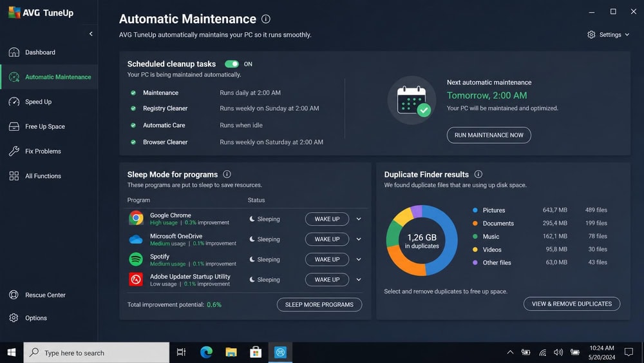Screen dimensions: 644x363
Task: Wake up Spotify
Action: click(x=327, y=259)
